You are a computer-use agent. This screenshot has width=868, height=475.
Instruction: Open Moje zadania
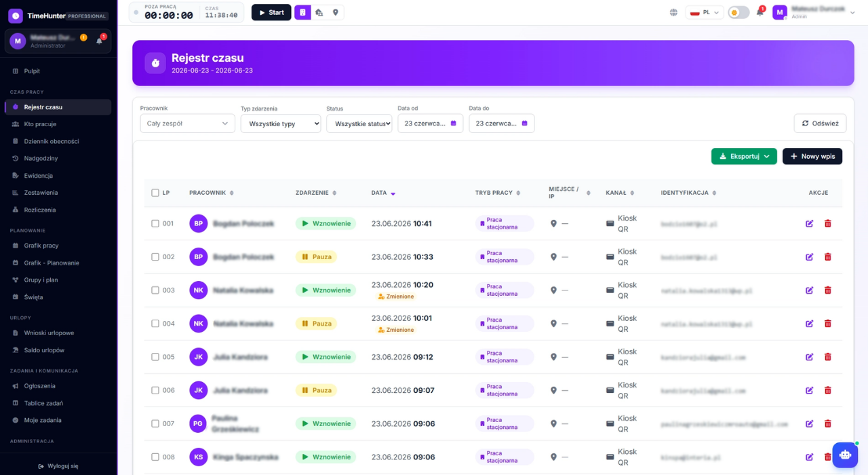58,420
